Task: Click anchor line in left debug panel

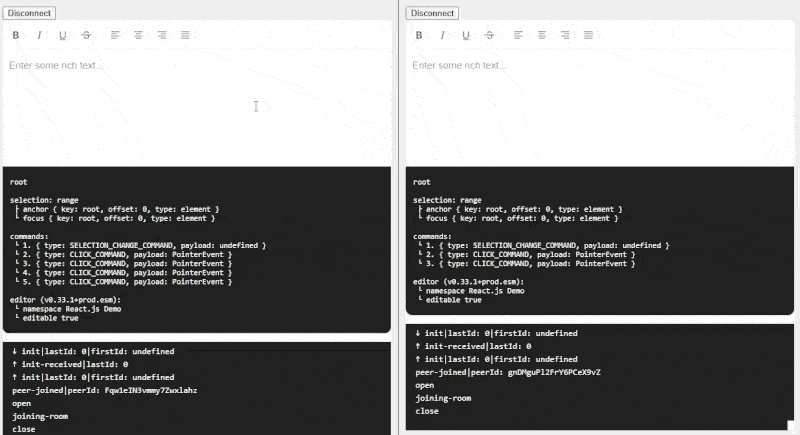Action: (120, 209)
